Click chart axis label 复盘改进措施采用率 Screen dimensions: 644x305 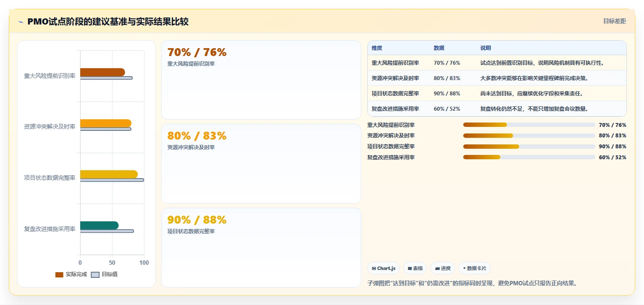49,229
